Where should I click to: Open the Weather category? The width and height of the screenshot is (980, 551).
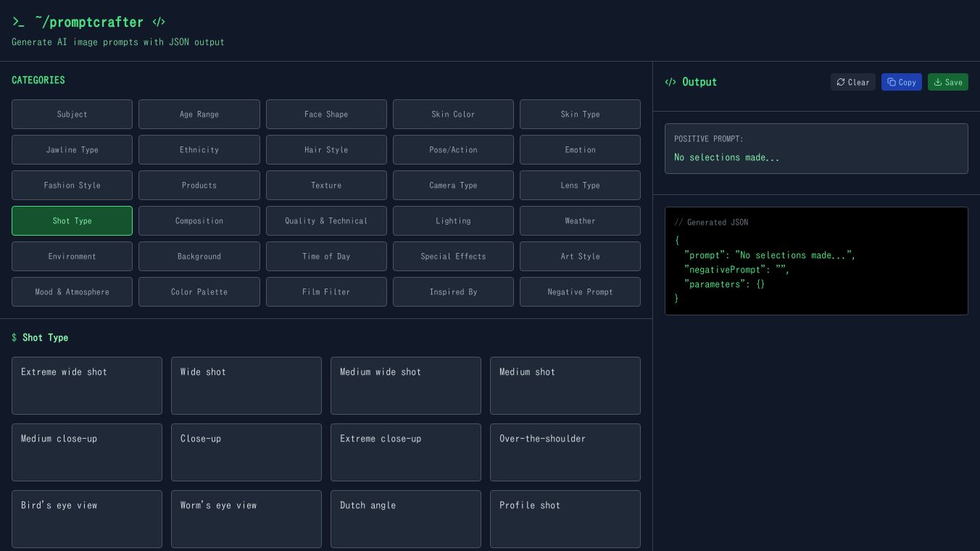click(x=580, y=220)
